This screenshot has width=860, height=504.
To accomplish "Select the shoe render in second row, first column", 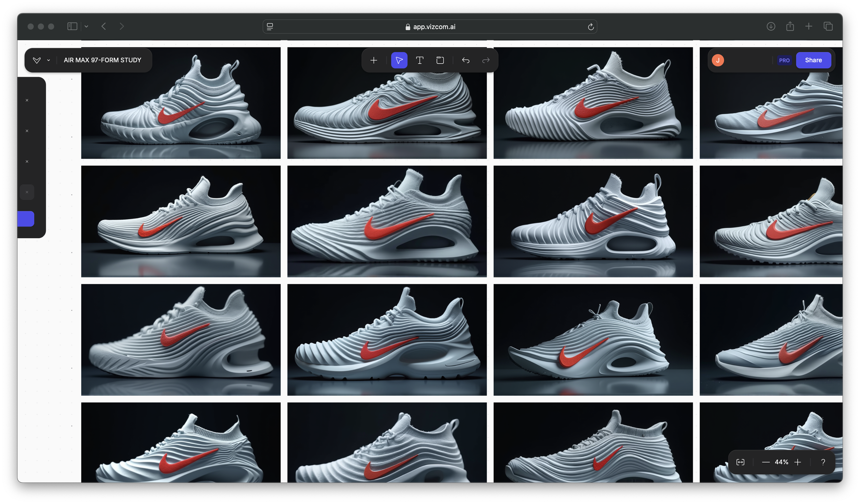I will [x=181, y=221].
